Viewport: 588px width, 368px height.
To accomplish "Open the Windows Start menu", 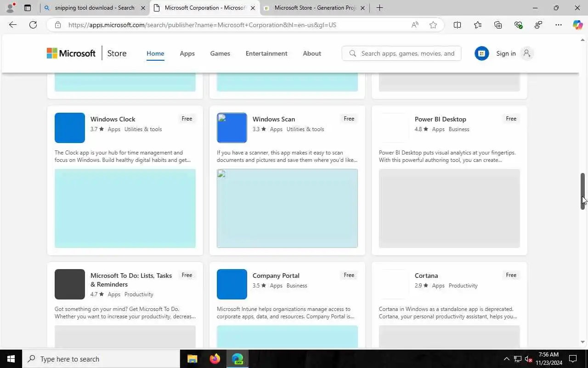I will 11,359.
